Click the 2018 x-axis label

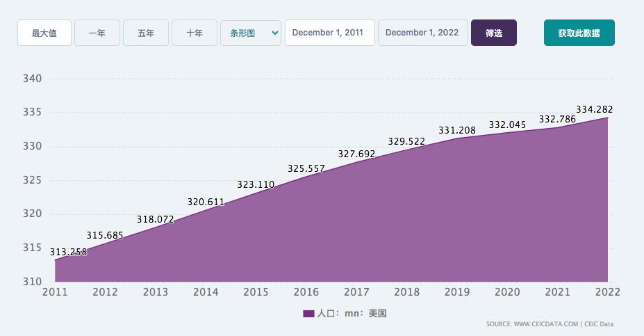point(406,292)
